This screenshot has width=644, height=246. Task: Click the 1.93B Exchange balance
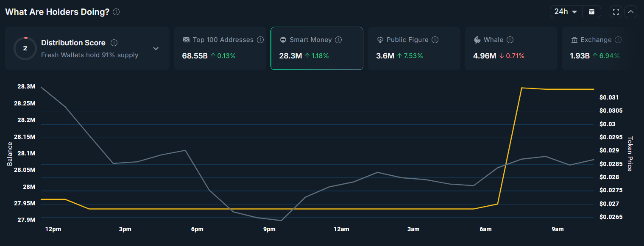[x=580, y=56]
